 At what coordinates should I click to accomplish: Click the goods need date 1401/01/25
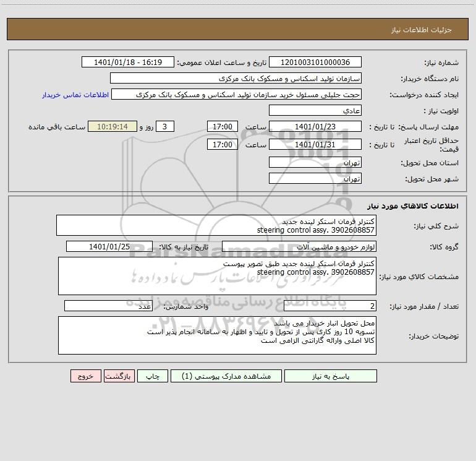(109, 246)
